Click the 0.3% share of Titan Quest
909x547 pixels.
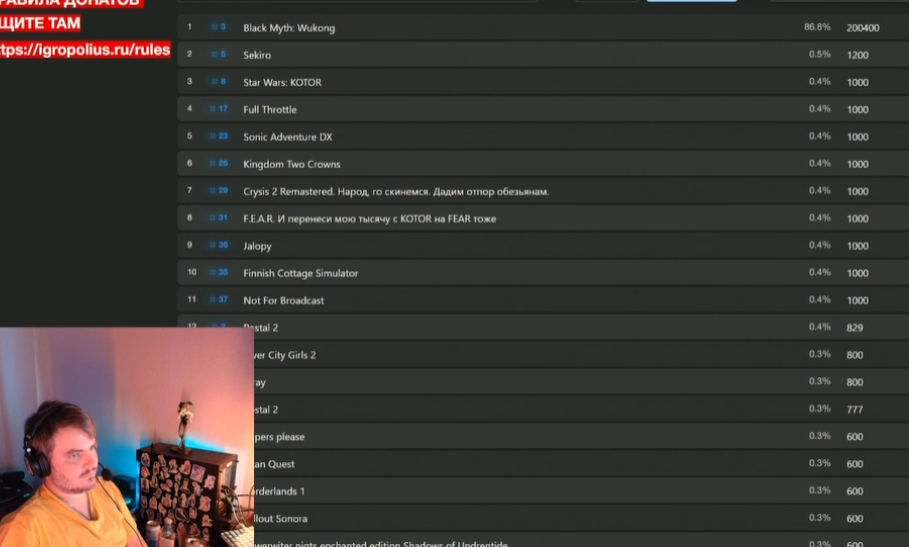coord(820,462)
